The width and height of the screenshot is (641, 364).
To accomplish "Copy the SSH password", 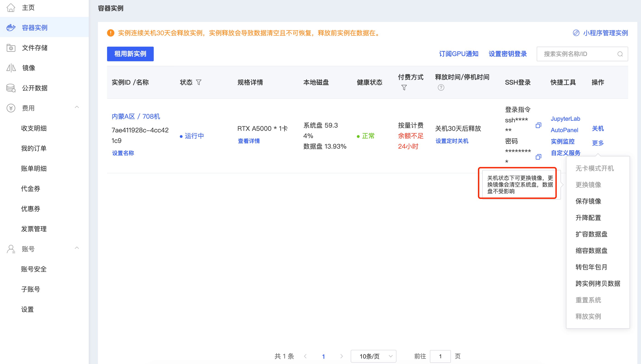I will pos(538,157).
